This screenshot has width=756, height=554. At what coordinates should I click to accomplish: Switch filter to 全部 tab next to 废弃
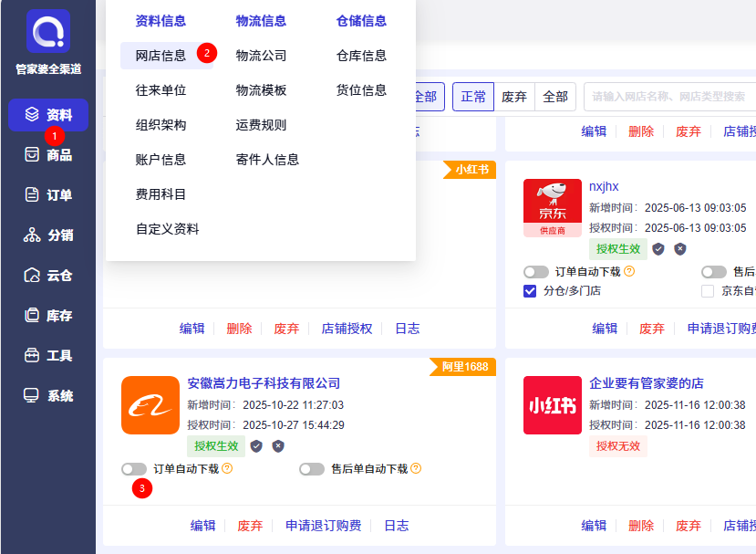pos(555,97)
